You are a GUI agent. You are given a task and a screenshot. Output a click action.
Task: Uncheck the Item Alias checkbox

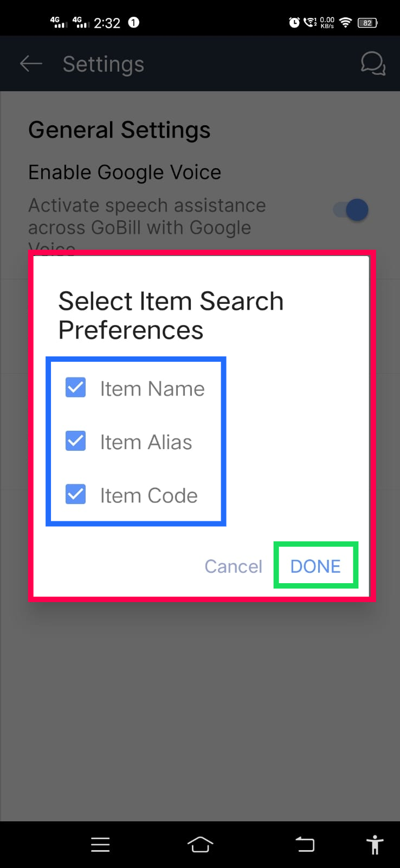pos(75,441)
